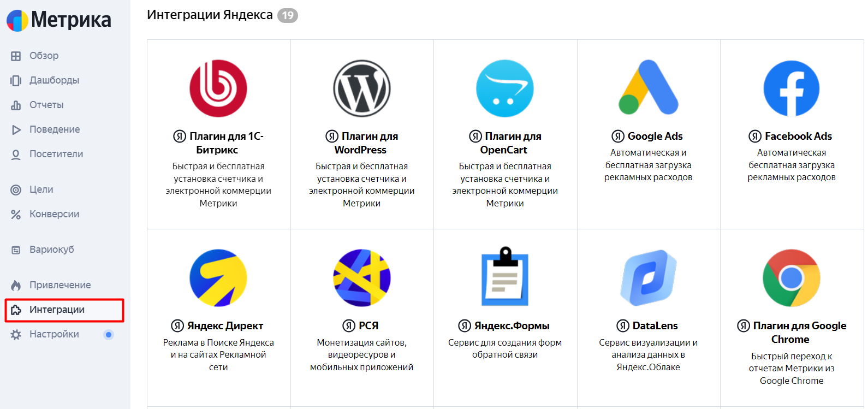The image size is (868, 409).
Task: Click the Посетители person icon
Action: tap(16, 154)
